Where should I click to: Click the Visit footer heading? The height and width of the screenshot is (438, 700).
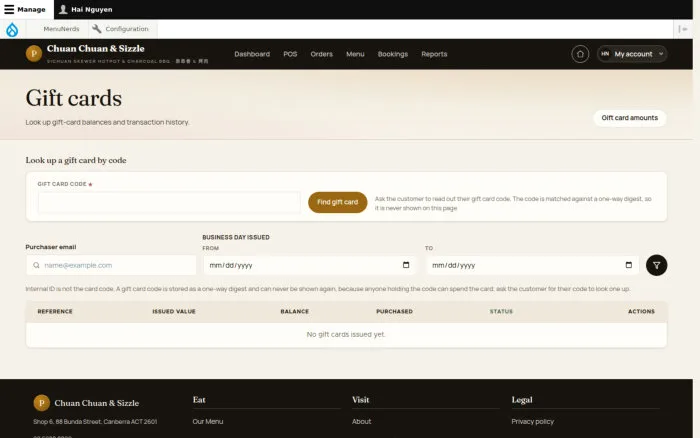click(x=361, y=400)
